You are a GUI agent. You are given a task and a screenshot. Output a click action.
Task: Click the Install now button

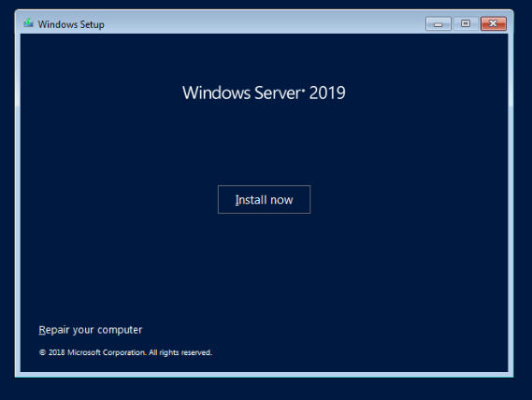coord(264,199)
